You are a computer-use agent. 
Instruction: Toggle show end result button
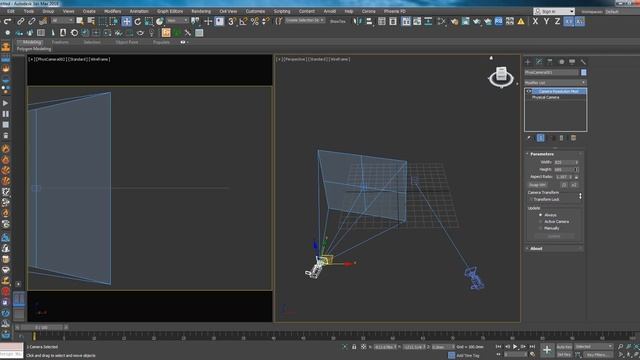541,138
